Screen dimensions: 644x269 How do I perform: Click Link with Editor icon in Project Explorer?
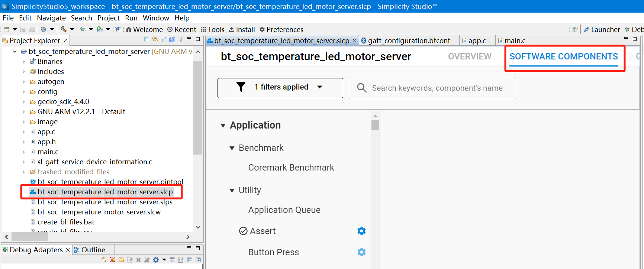point(155,40)
